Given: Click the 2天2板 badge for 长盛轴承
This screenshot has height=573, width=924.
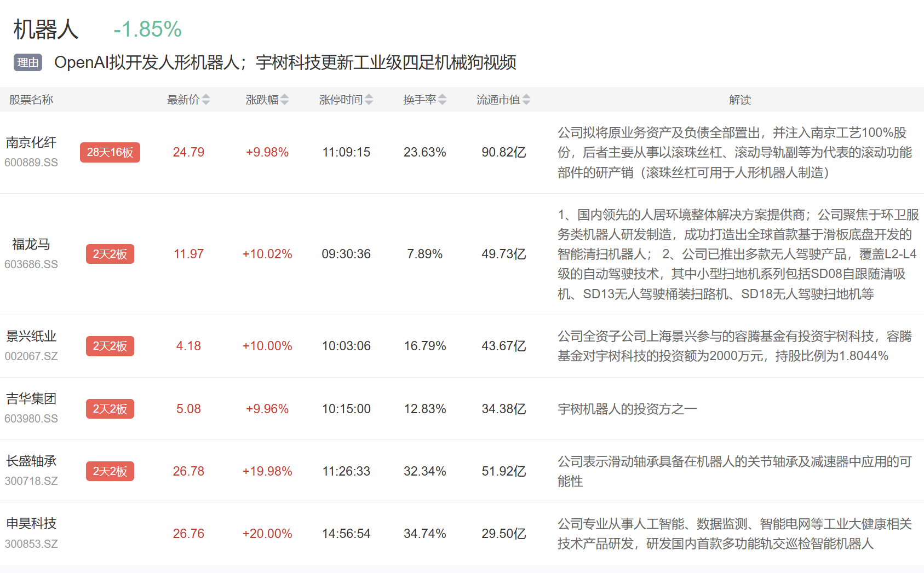Looking at the screenshot, I should [x=110, y=471].
